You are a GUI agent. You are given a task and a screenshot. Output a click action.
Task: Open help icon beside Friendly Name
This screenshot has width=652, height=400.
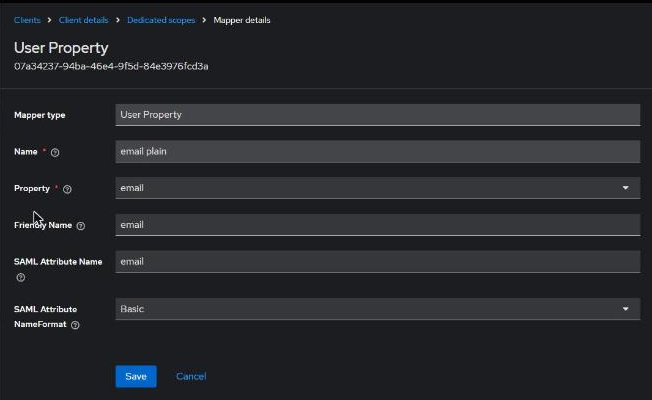click(81, 226)
